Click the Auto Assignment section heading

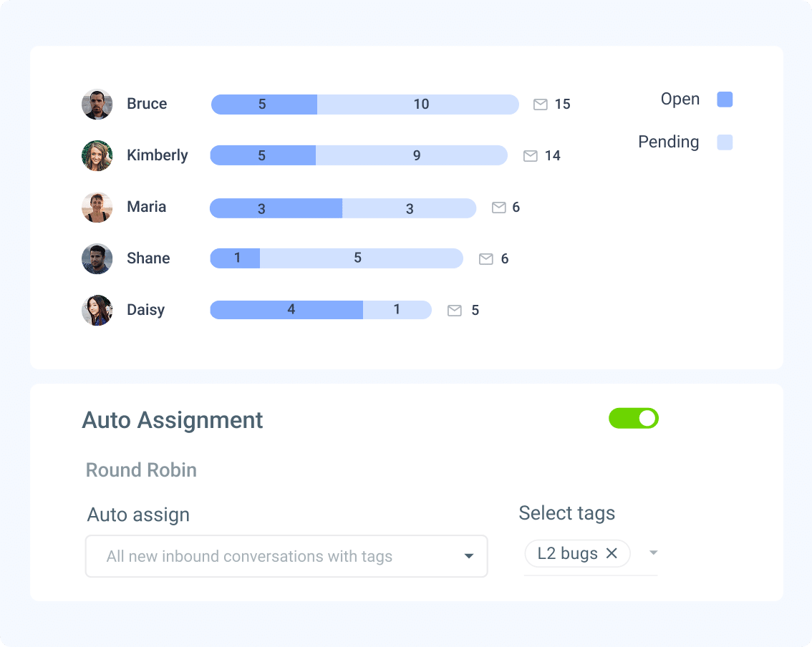(x=173, y=420)
